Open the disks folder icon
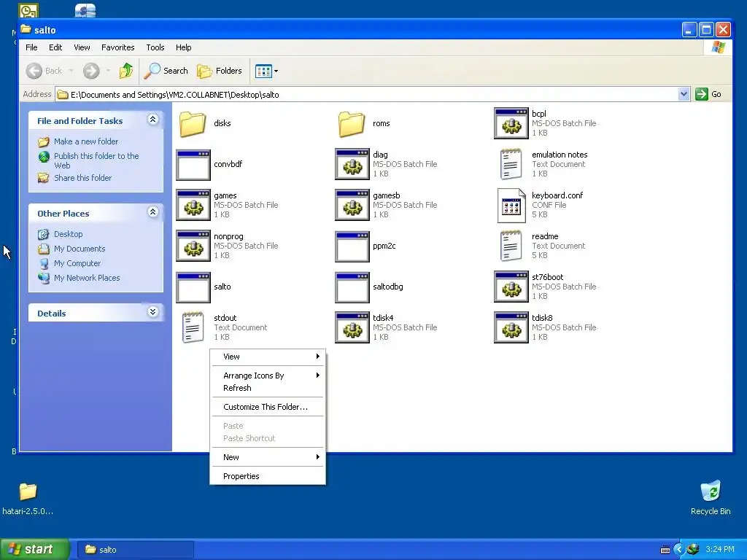The image size is (747, 560). pos(193,123)
